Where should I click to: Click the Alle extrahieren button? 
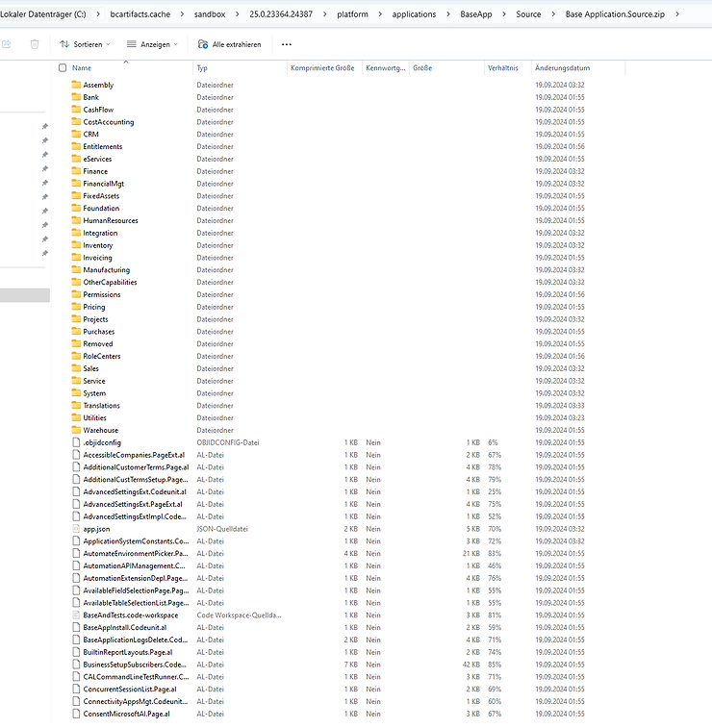point(229,44)
